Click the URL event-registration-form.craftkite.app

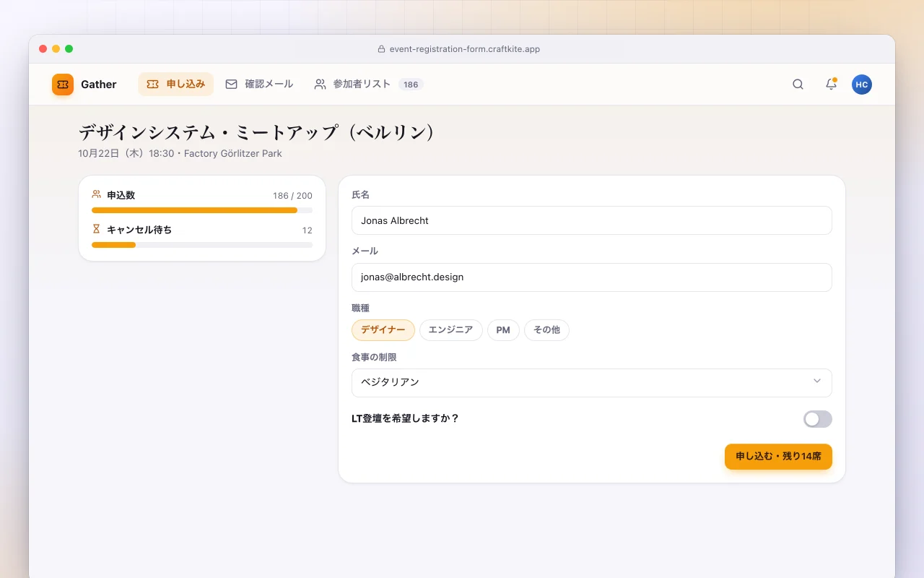[465, 49]
